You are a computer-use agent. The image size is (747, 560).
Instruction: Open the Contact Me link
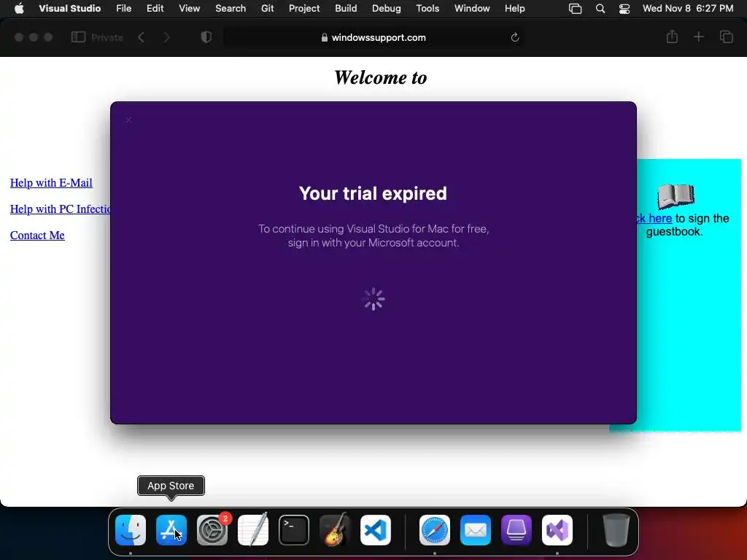pyautogui.click(x=37, y=236)
